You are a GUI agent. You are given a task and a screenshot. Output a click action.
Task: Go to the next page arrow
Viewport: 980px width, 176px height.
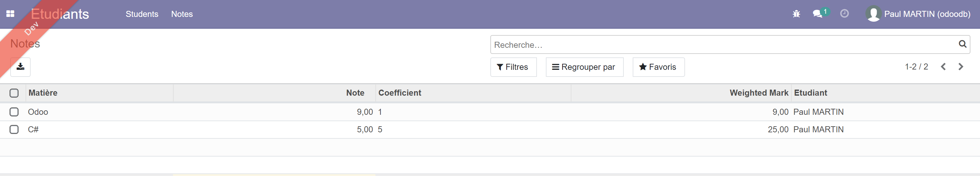[x=961, y=67]
